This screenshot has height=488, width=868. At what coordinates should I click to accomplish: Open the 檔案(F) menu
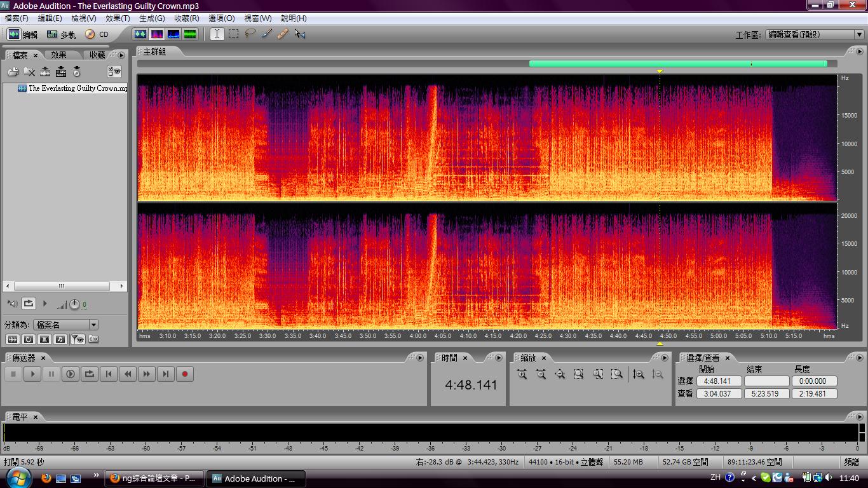click(x=17, y=18)
